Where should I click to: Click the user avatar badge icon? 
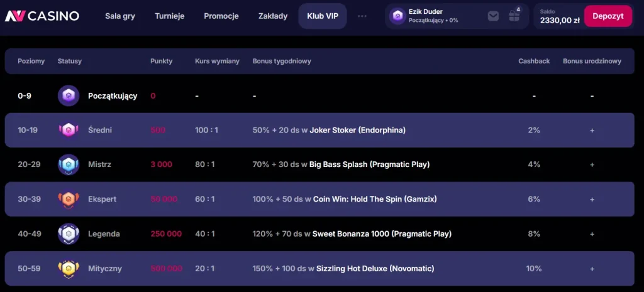[397, 16]
